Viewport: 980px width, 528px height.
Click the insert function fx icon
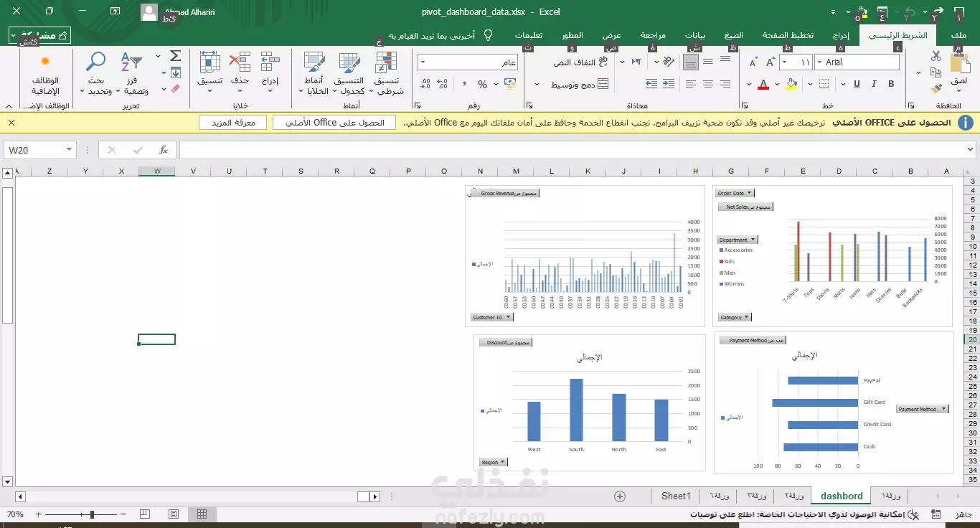tap(164, 150)
